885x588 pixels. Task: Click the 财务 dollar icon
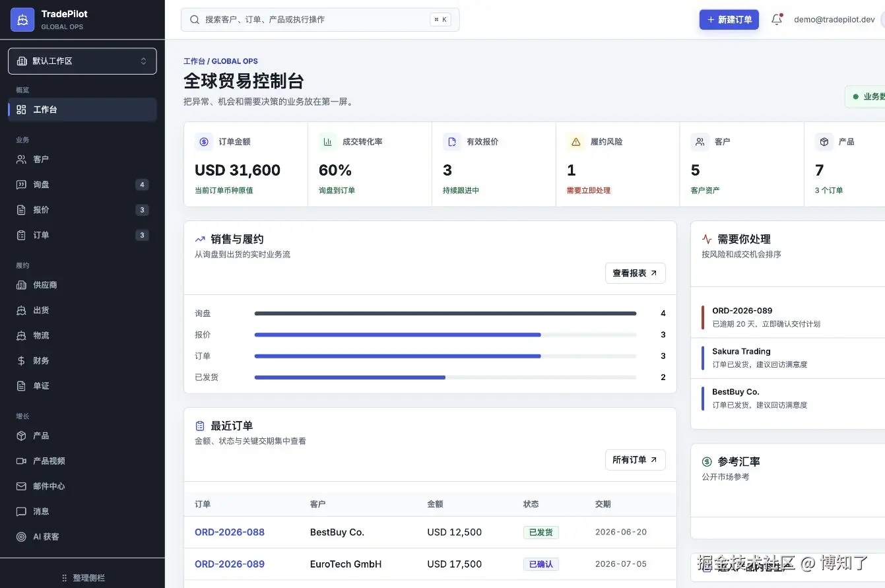(x=21, y=360)
